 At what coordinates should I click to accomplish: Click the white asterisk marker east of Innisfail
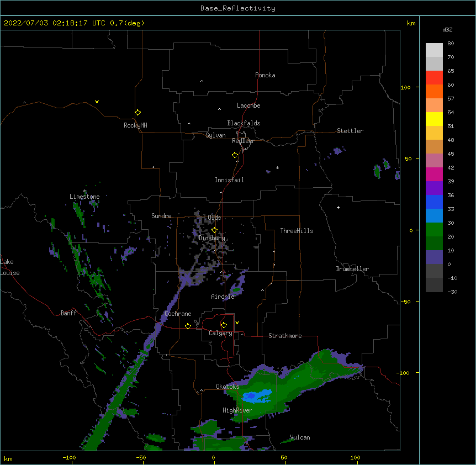click(277, 167)
